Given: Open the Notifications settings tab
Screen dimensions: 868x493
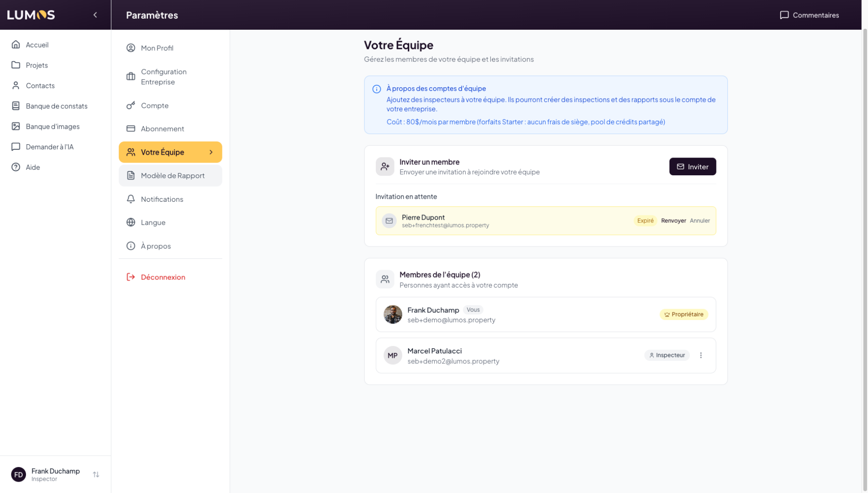Looking at the screenshot, I should click(162, 199).
